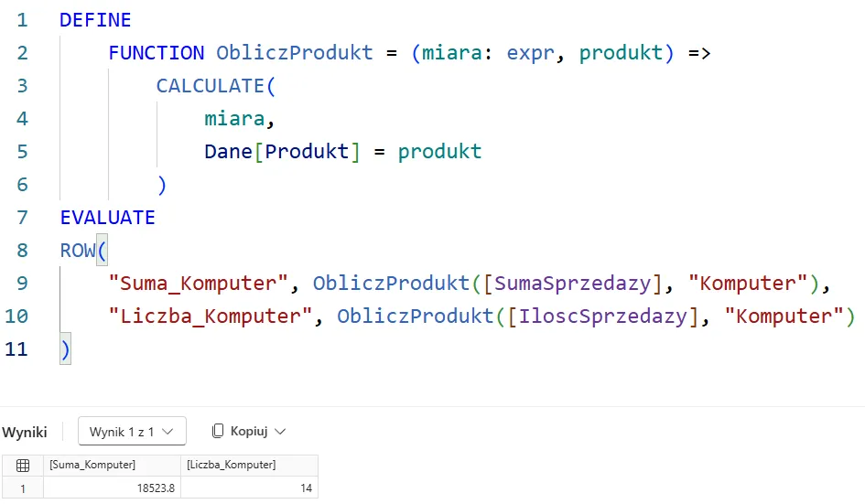Place cursor on the DEFINE keyword
The height and width of the screenshot is (504, 865).
[x=95, y=20]
